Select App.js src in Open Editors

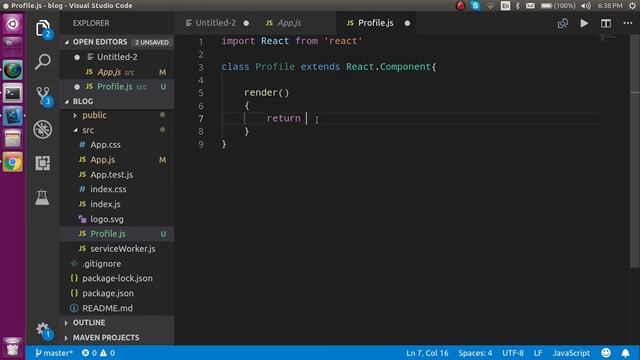pyautogui.click(x=117, y=72)
